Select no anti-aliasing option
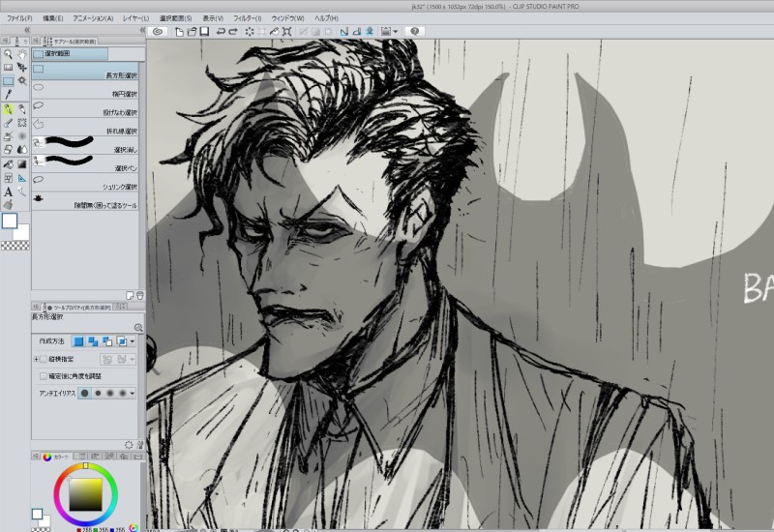Screen dimensions: 774x532 85,394
